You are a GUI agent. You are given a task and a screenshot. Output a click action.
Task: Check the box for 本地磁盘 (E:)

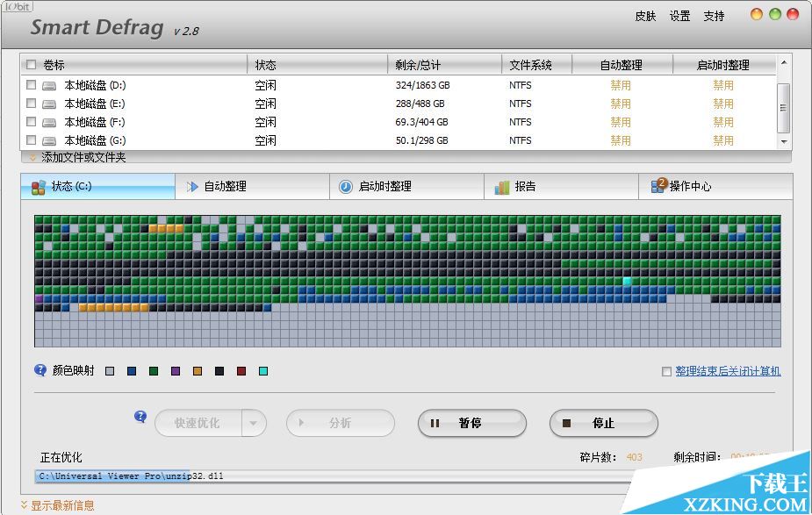click(x=31, y=103)
